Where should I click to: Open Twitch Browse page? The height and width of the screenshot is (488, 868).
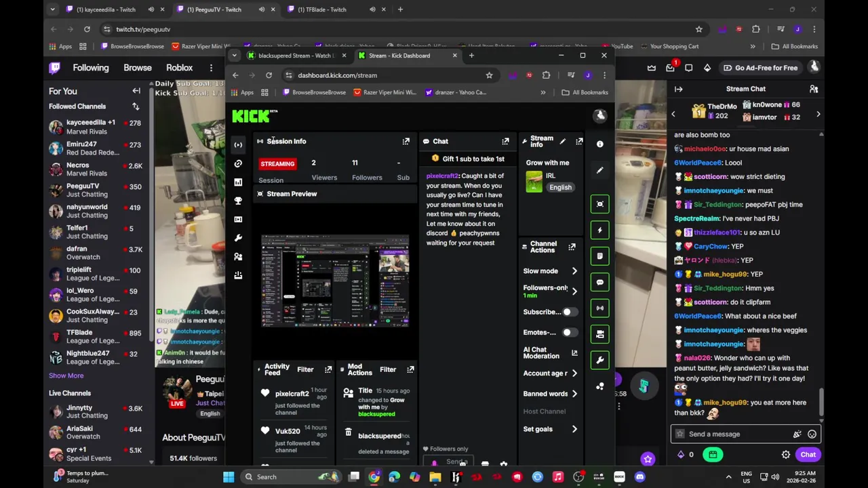(x=138, y=68)
